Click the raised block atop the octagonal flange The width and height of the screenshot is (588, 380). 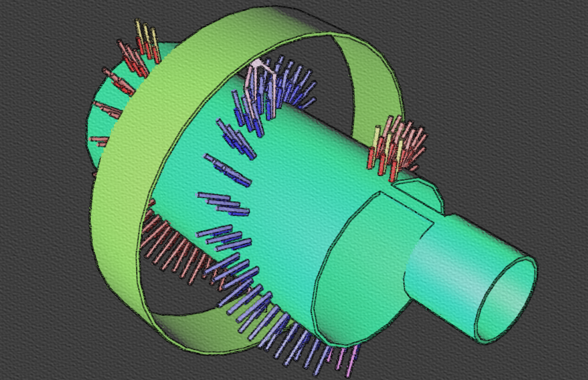pyautogui.click(x=420, y=195)
